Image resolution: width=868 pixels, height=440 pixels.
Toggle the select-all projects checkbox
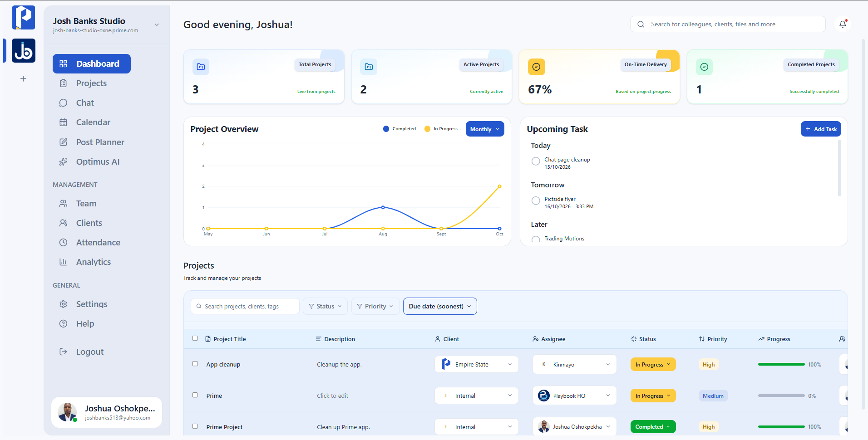tap(195, 338)
